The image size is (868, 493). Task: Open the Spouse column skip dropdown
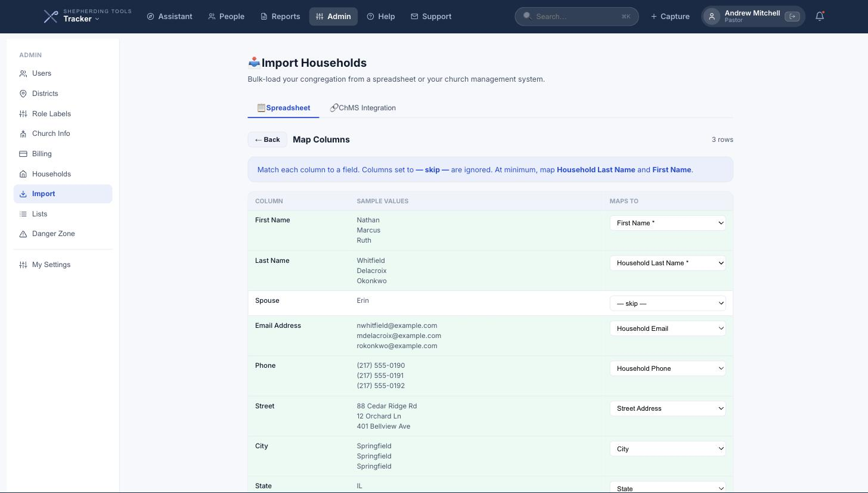pos(668,303)
